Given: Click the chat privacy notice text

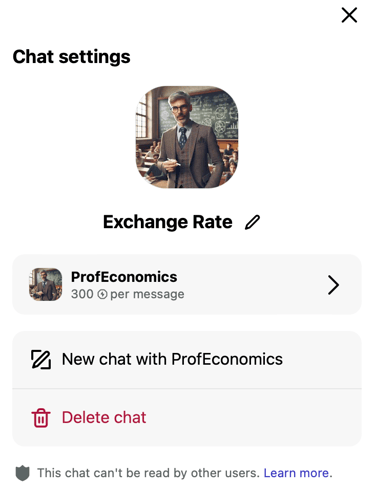Looking at the screenshot, I should pyautogui.click(x=148, y=473).
